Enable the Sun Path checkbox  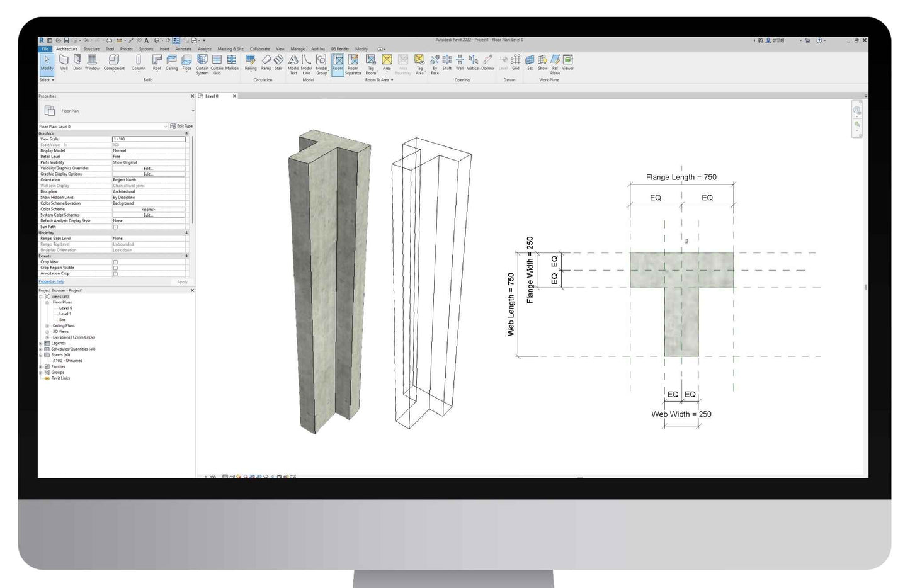(x=115, y=227)
